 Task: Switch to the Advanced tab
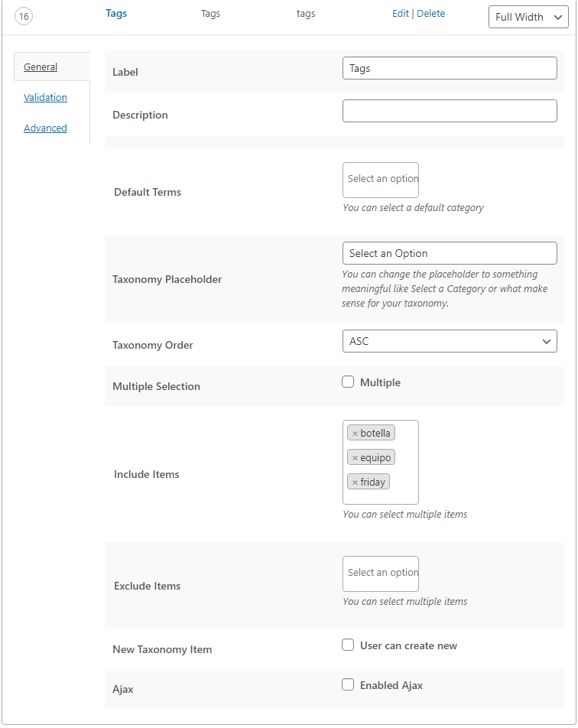tap(46, 128)
